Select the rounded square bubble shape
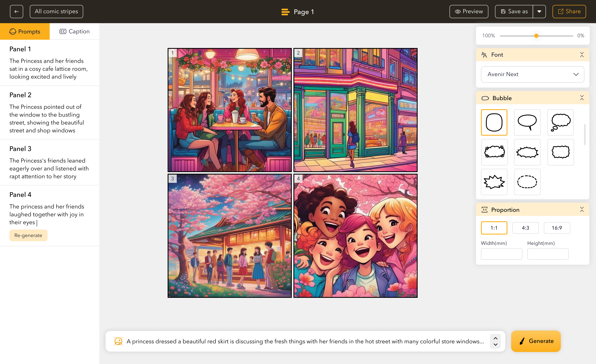Viewport: 596px width, 364px height. click(494, 122)
